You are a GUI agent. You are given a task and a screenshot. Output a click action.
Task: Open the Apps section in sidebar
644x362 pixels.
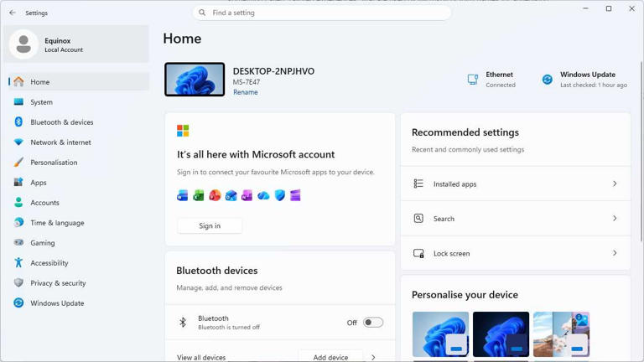coord(78,182)
